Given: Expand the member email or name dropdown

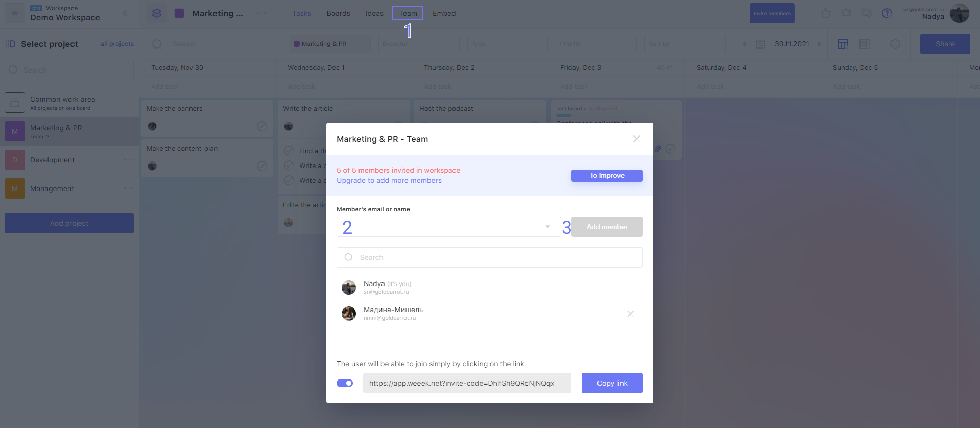Looking at the screenshot, I should pyautogui.click(x=547, y=227).
